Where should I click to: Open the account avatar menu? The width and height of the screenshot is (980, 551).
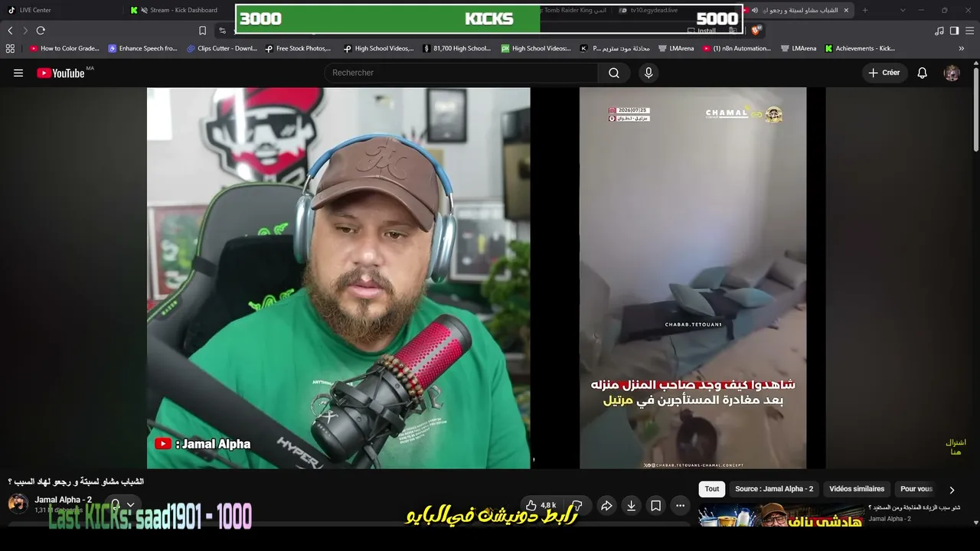952,73
